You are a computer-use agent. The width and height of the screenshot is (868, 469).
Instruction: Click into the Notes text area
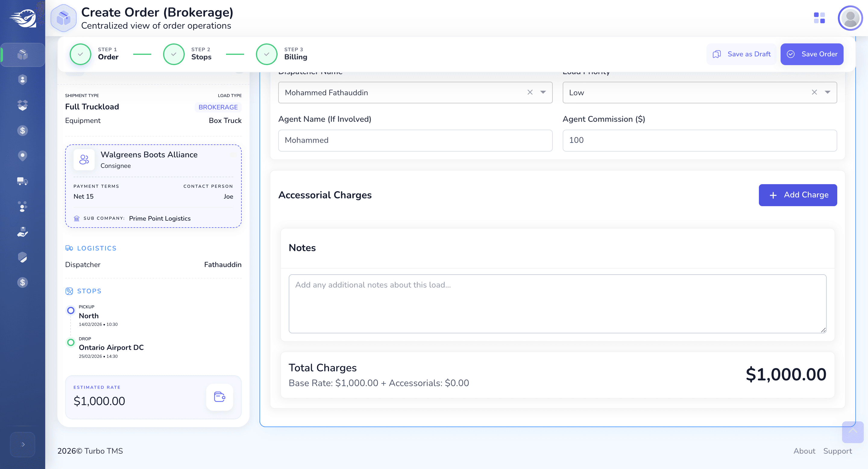pyautogui.click(x=557, y=304)
